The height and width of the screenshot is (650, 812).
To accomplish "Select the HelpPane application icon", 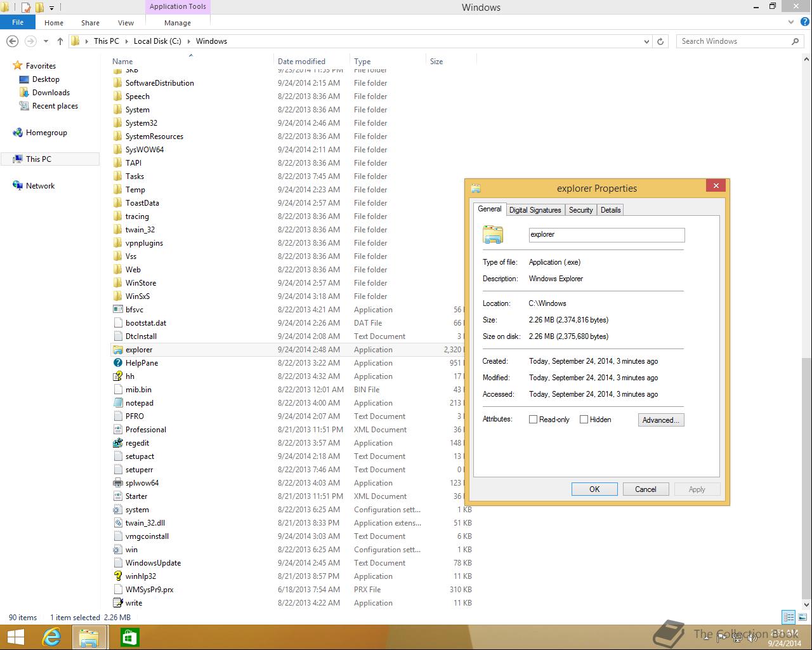I will 117,363.
